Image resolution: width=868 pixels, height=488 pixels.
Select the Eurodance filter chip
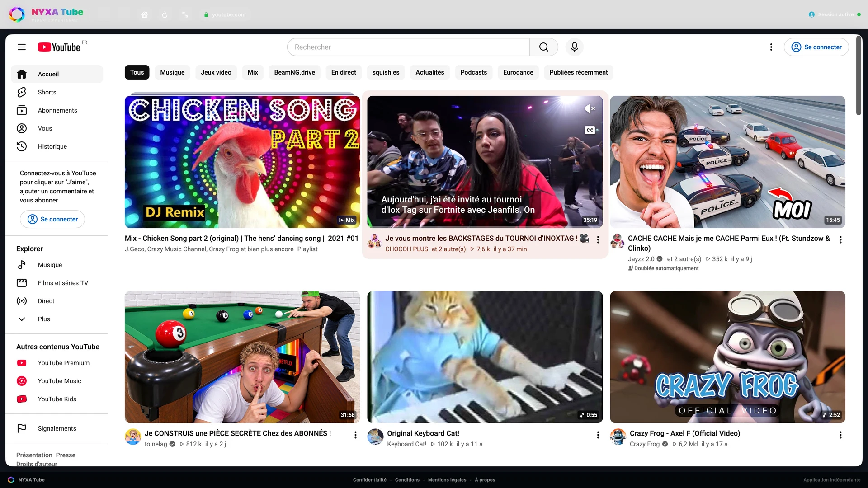[518, 72]
